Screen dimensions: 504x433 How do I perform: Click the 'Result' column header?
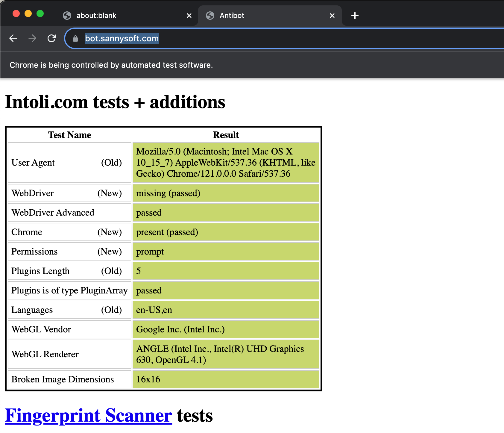(226, 135)
